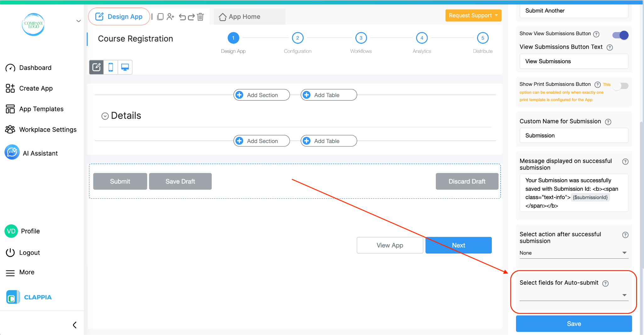Delete using the trash icon
Screen dimensions: 644x335
200,17
